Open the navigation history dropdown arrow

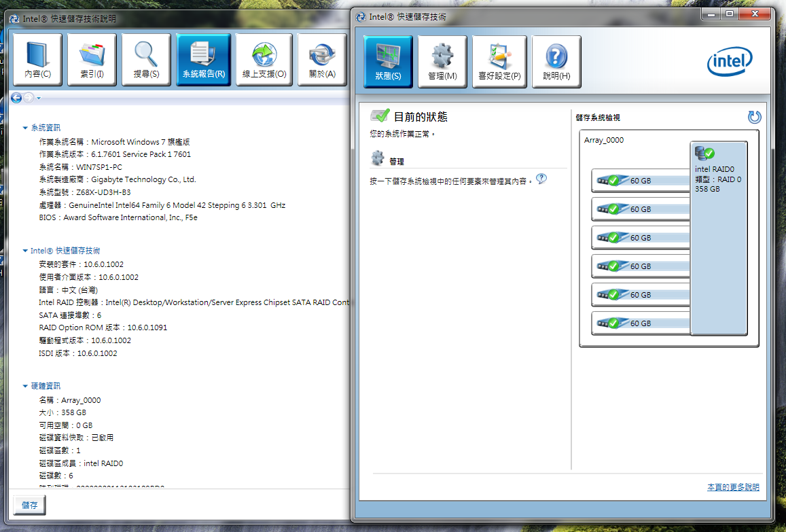pos(39,99)
